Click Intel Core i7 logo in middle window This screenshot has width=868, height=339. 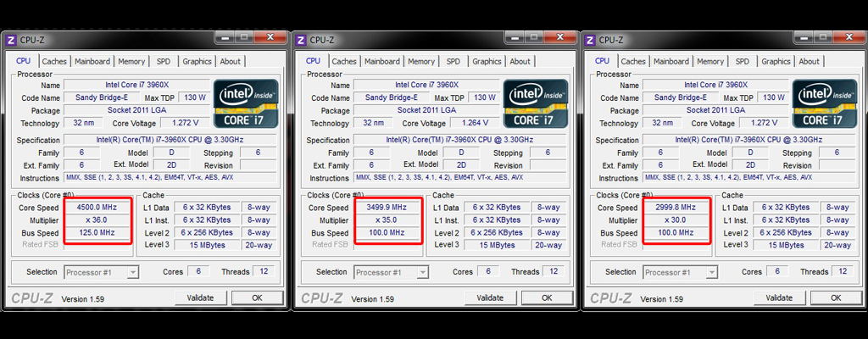(x=536, y=103)
